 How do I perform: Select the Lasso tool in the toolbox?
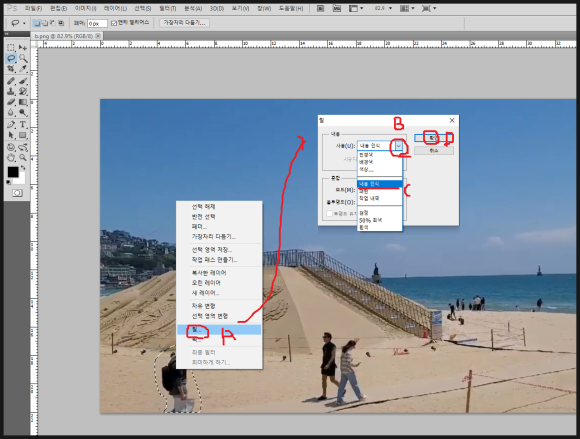click(x=11, y=58)
